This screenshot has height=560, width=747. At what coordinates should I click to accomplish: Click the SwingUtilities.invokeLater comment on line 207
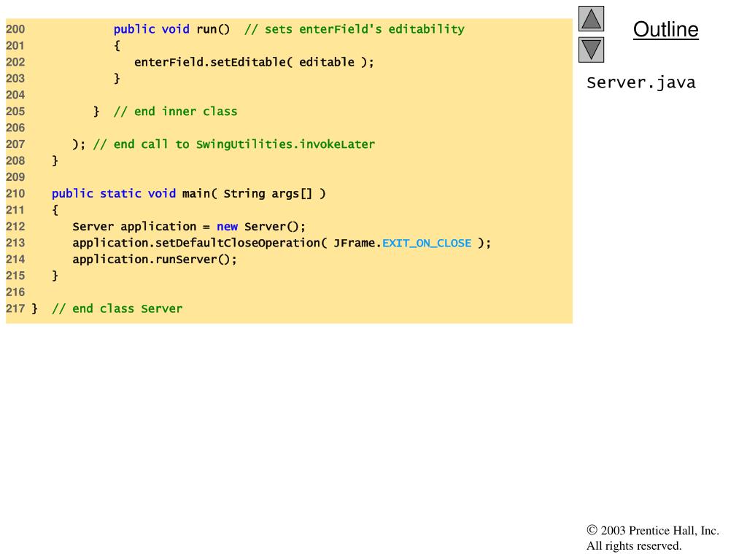click(x=233, y=144)
